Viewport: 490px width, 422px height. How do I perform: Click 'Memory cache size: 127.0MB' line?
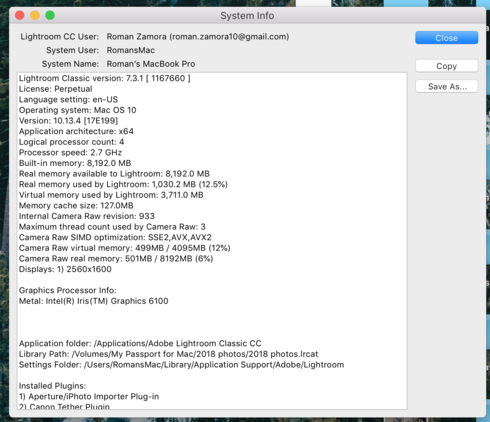(x=76, y=206)
